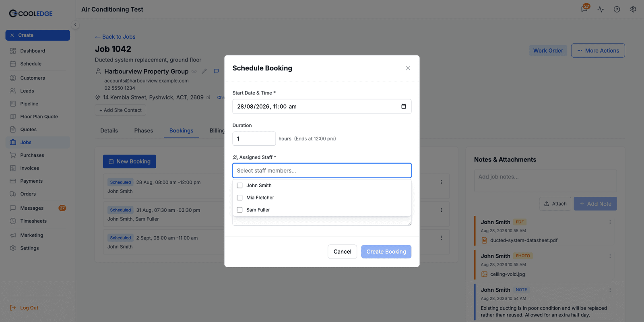Open Floor Plan Quote in sidebar
Viewport: 644px width, 322px height.
(x=38, y=117)
